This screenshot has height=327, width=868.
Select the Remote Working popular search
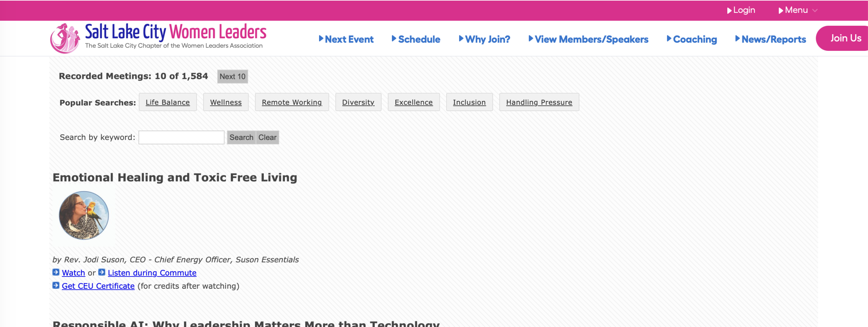[292, 102]
